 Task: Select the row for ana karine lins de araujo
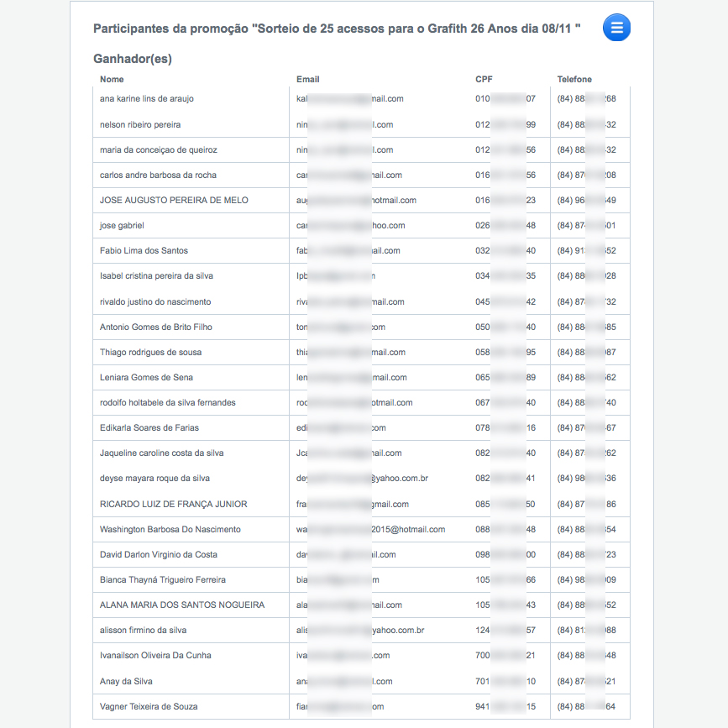point(147,99)
